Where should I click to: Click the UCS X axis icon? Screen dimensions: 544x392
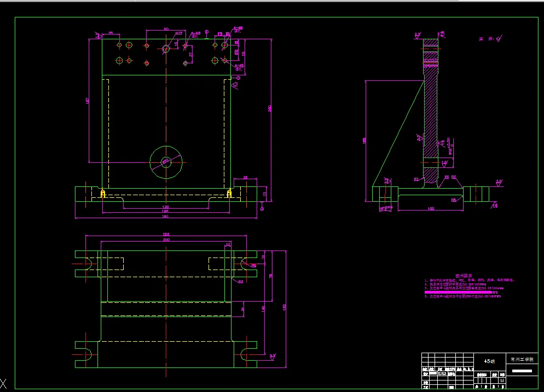coord(3,384)
